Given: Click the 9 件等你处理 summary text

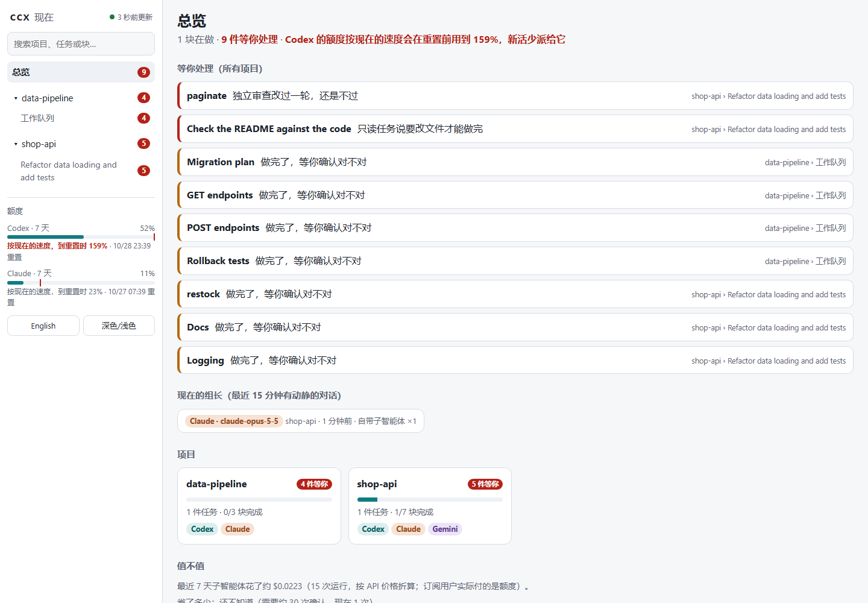Looking at the screenshot, I should click(x=250, y=40).
